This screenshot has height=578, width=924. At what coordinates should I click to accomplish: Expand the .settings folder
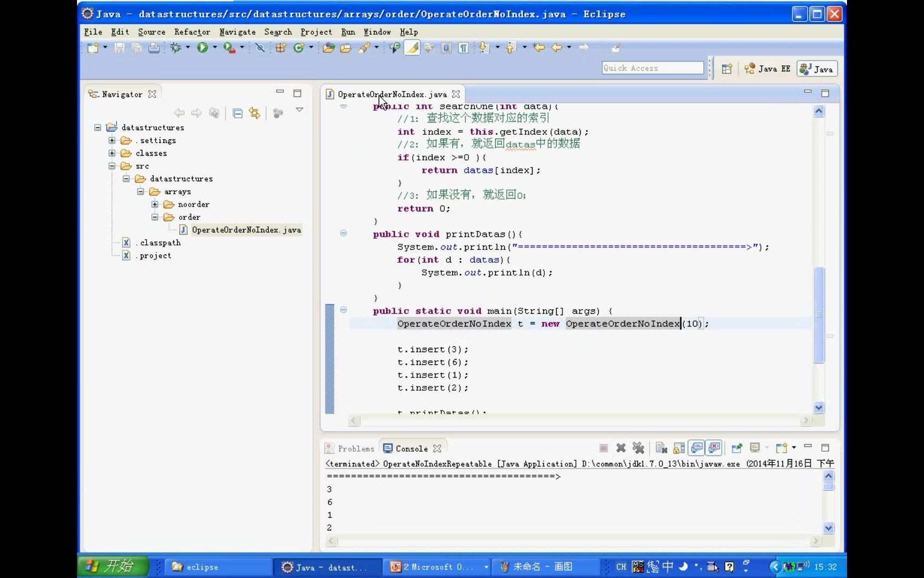(112, 140)
